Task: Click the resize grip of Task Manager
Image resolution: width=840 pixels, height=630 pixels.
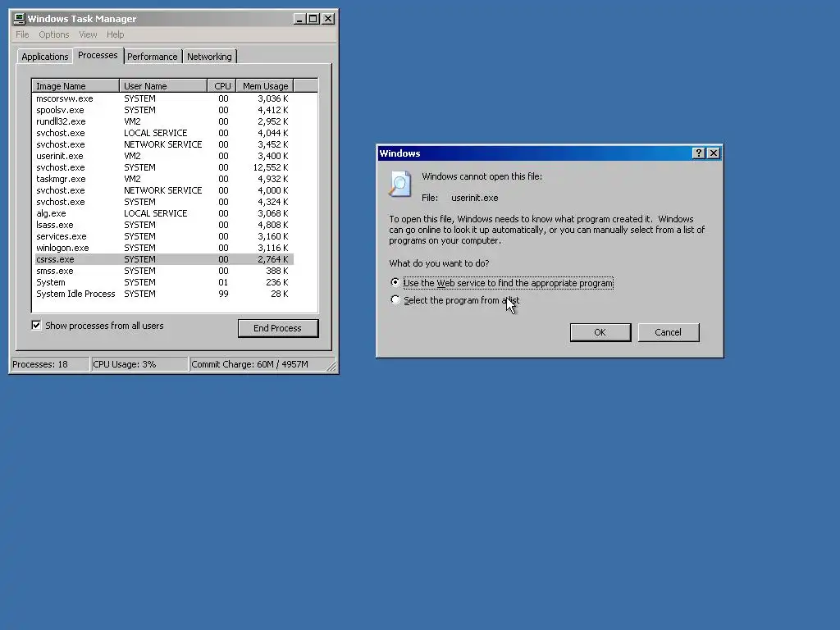Action: coord(331,367)
